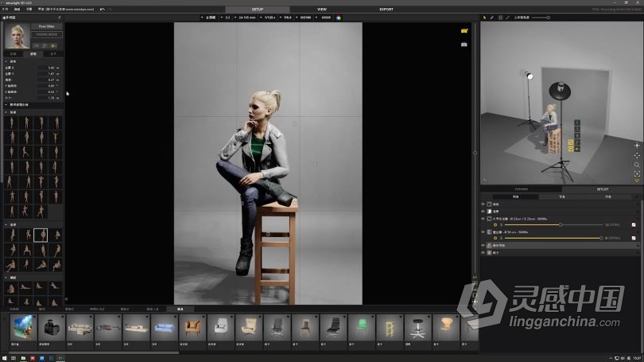This screenshot has width=644, height=362.
Task: Open the sensor format dropdown in camera bar
Action: click(209, 18)
